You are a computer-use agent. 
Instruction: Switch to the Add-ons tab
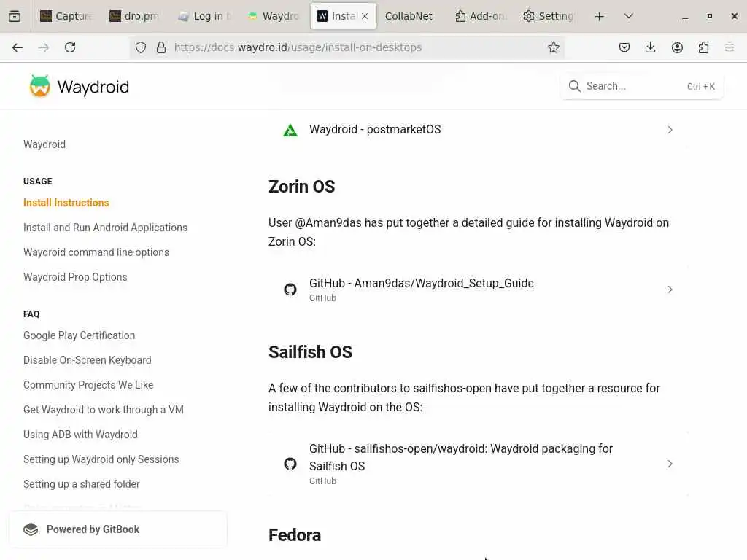click(x=480, y=16)
